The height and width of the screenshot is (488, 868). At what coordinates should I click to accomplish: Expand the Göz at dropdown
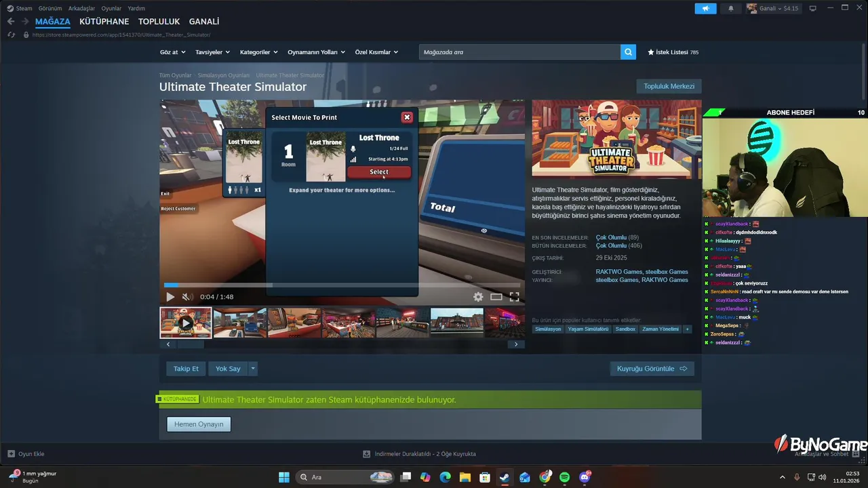(172, 52)
